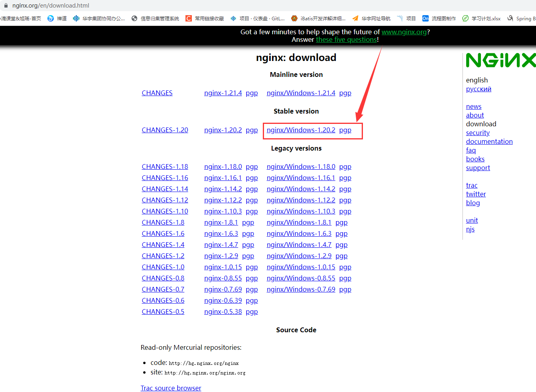
Task: Download nginx/Windows-1.16.1
Action: point(301,178)
